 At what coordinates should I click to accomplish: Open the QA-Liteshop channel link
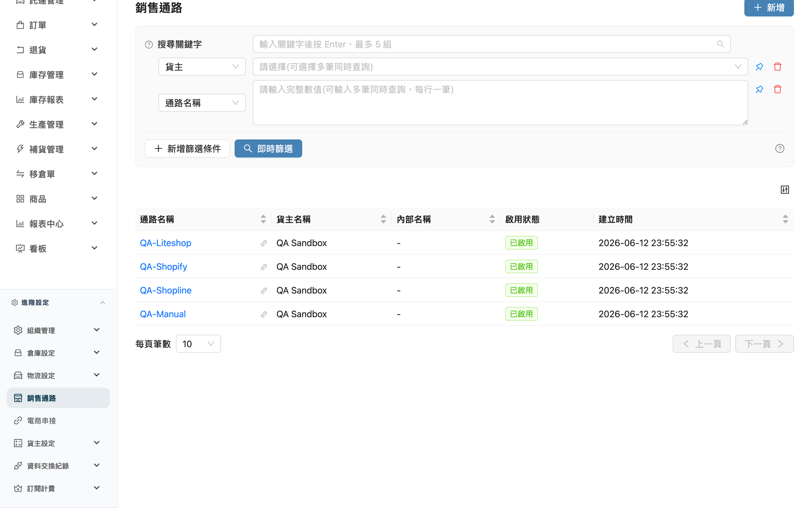(x=166, y=243)
